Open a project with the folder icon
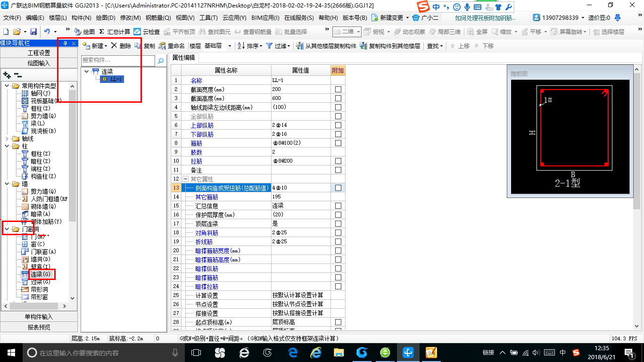The image size is (644, 362). (17, 32)
